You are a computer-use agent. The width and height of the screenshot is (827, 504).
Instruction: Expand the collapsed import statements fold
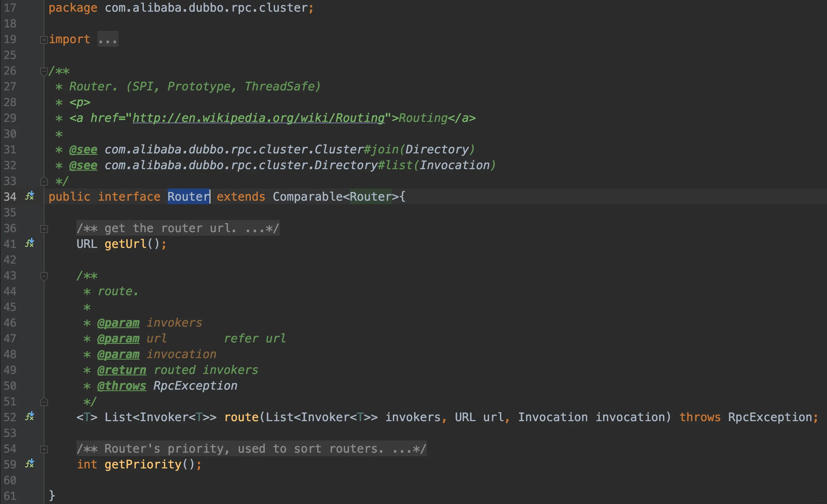click(x=44, y=40)
